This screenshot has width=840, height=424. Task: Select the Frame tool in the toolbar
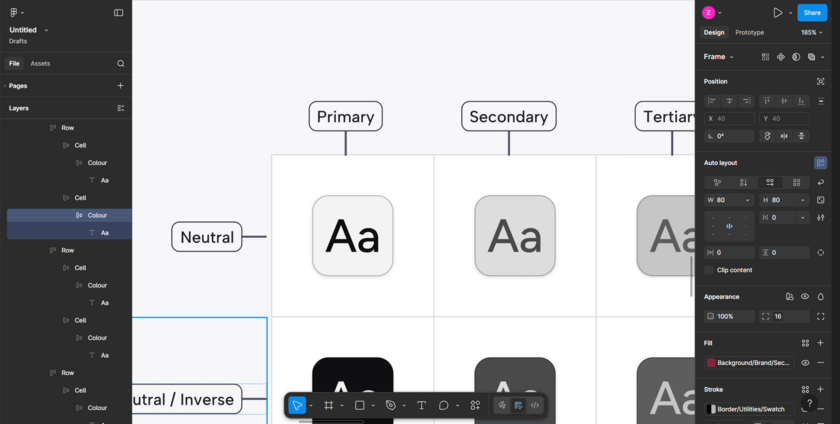click(328, 405)
